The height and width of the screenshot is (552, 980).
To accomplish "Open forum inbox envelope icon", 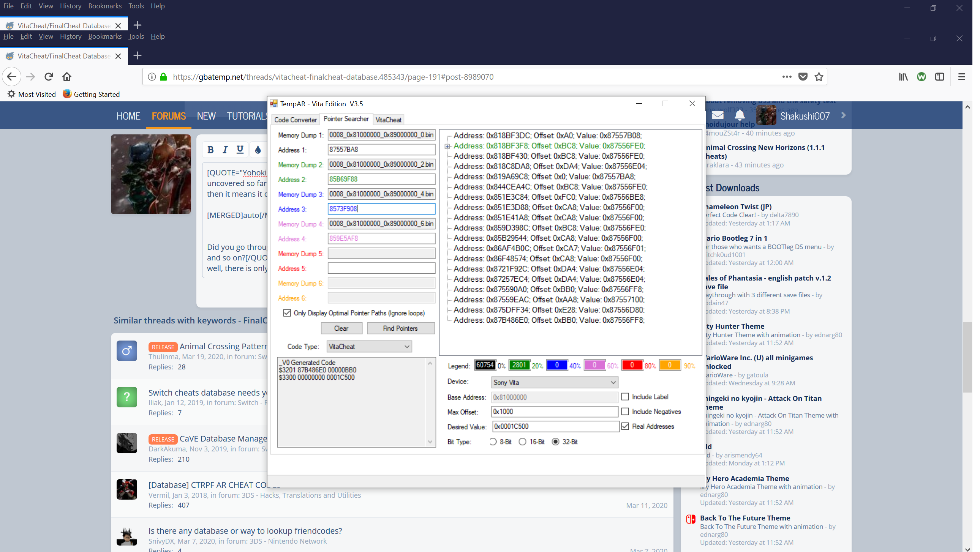I will [718, 115].
